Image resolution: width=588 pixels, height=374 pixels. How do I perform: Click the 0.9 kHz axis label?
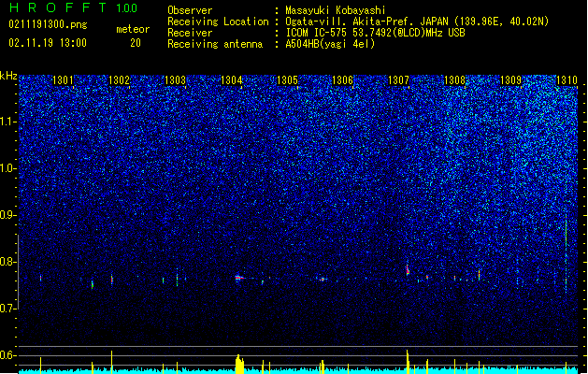[x=8, y=215]
